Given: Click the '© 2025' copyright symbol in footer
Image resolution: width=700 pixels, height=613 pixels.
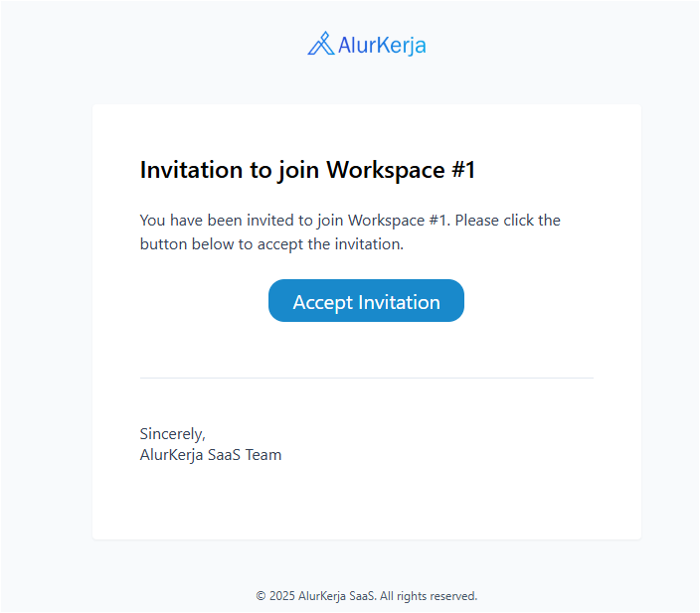Looking at the screenshot, I should pyautogui.click(x=262, y=596).
